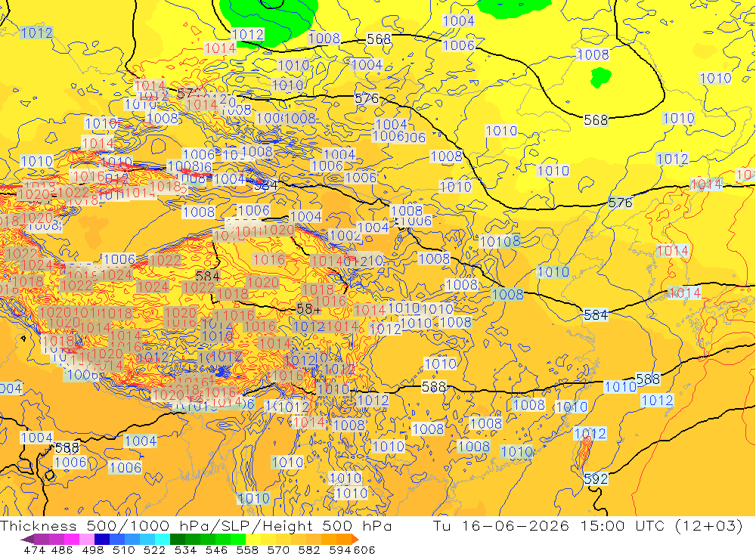
Task: Click the legend value 534
Action: 186,549
